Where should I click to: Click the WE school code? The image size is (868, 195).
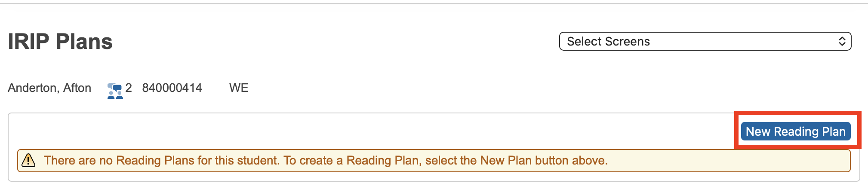point(239,88)
